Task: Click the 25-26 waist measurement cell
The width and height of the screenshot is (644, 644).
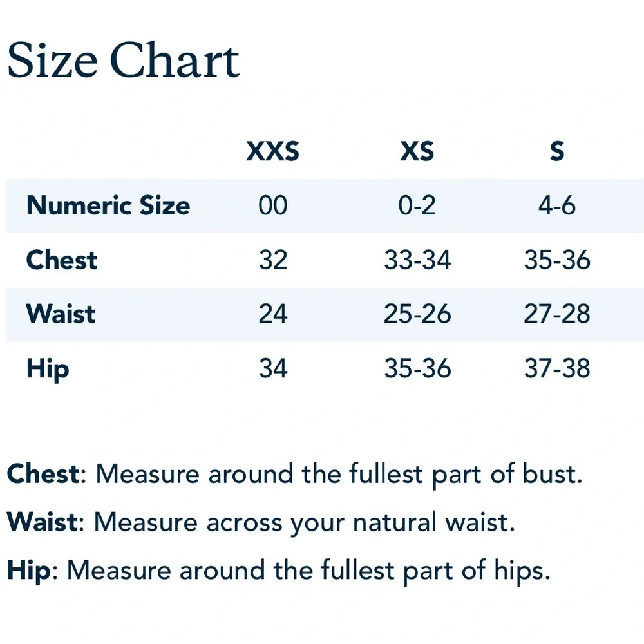Action: coord(417,314)
